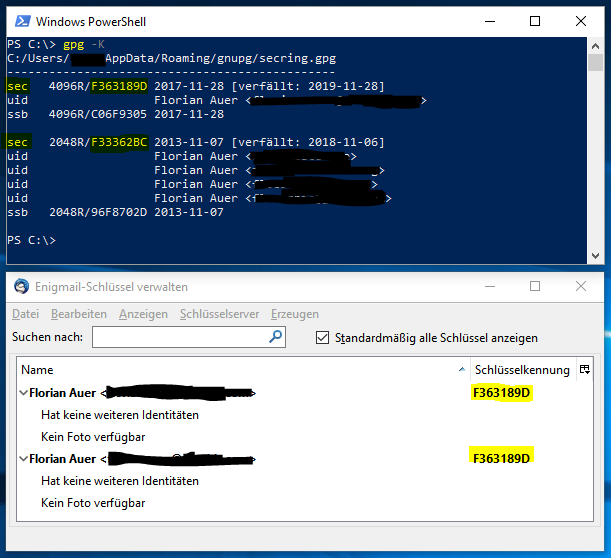Click the '[verfällt: 2019-11-28]' expiry text

click(308, 86)
